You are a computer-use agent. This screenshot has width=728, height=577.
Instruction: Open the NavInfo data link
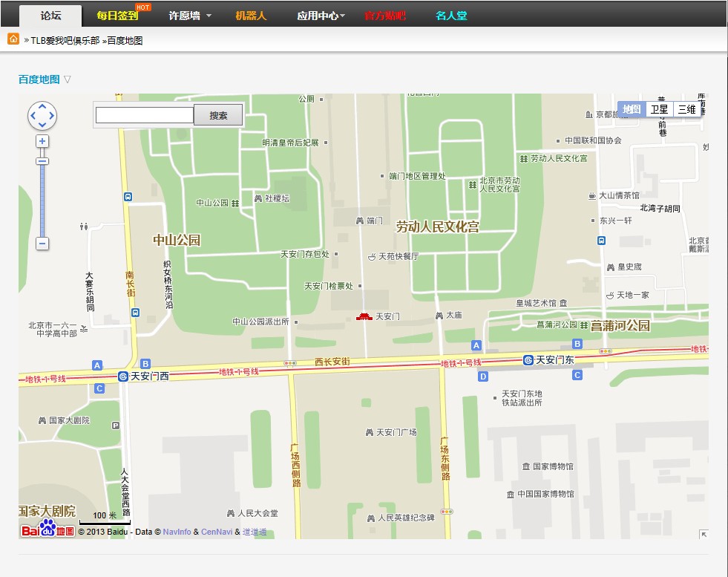[177, 532]
